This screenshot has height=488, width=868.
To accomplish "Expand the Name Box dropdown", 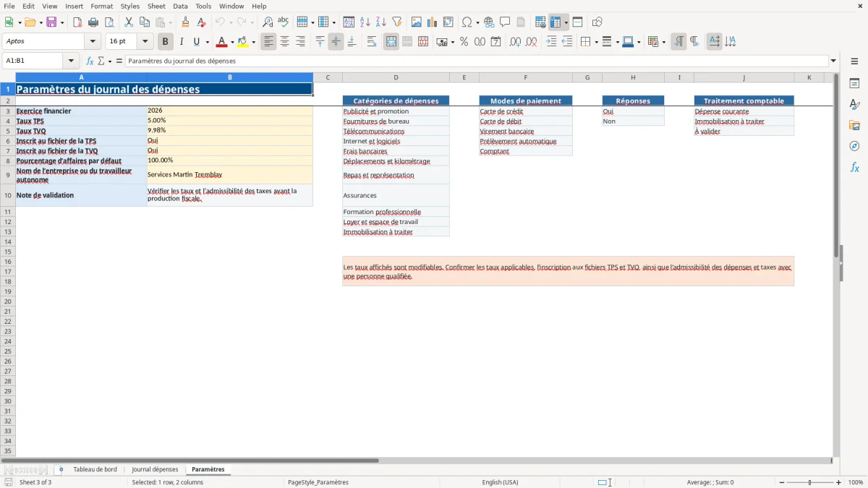I will pyautogui.click(x=71, y=61).
